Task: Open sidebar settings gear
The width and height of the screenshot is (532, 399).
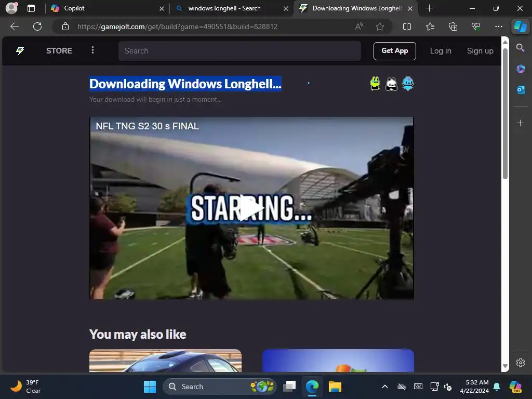Action: pyautogui.click(x=520, y=363)
